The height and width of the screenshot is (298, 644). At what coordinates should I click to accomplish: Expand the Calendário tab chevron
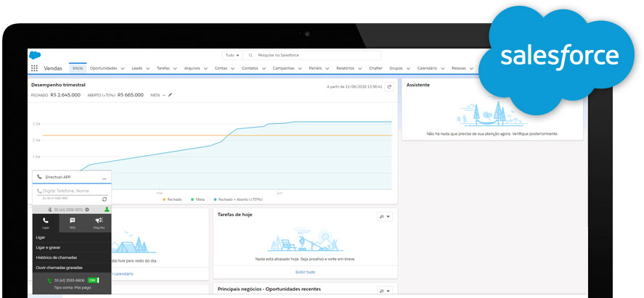coord(442,68)
